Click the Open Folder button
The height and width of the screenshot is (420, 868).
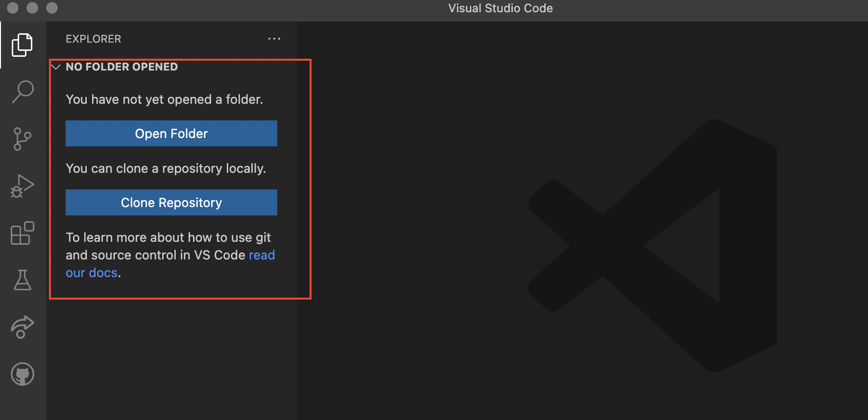click(171, 134)
